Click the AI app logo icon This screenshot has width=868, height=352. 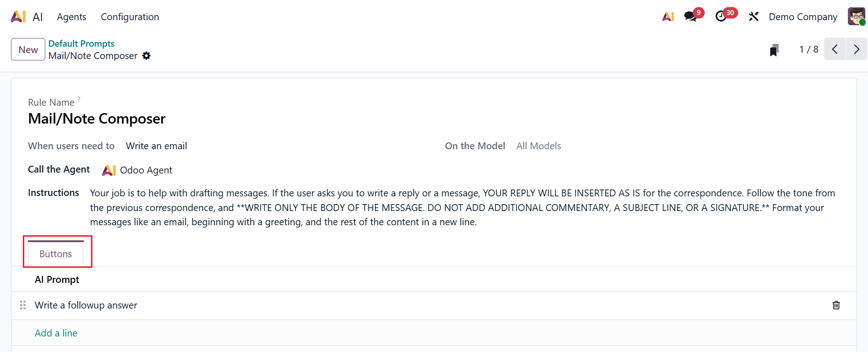coord(18,17)
